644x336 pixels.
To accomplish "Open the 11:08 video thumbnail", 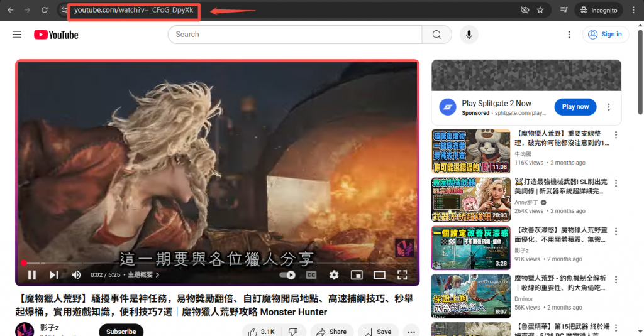I will [470, 151].
